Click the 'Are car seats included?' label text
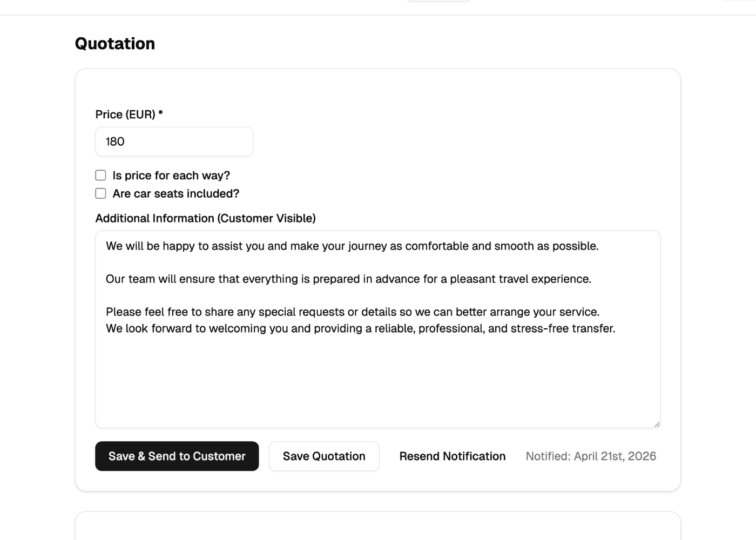The image size is (756, 540). point(175,193)
